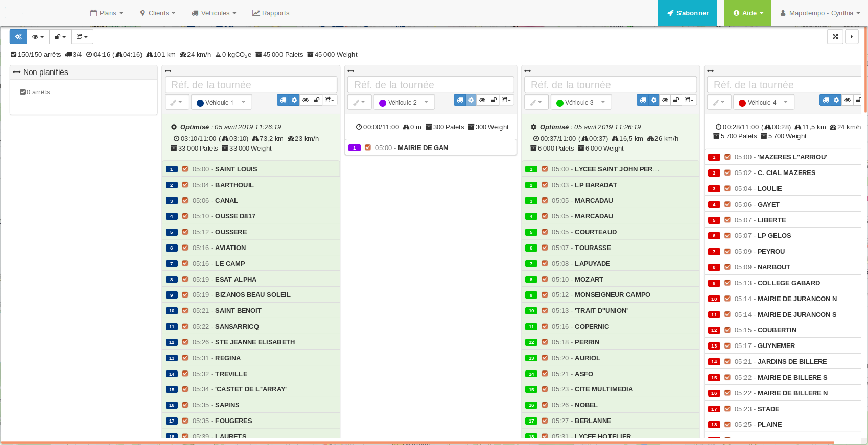Toggle visibility eye for Véhicule 2 route
This screenshot has width=868, height=445.
pos(482,100)
